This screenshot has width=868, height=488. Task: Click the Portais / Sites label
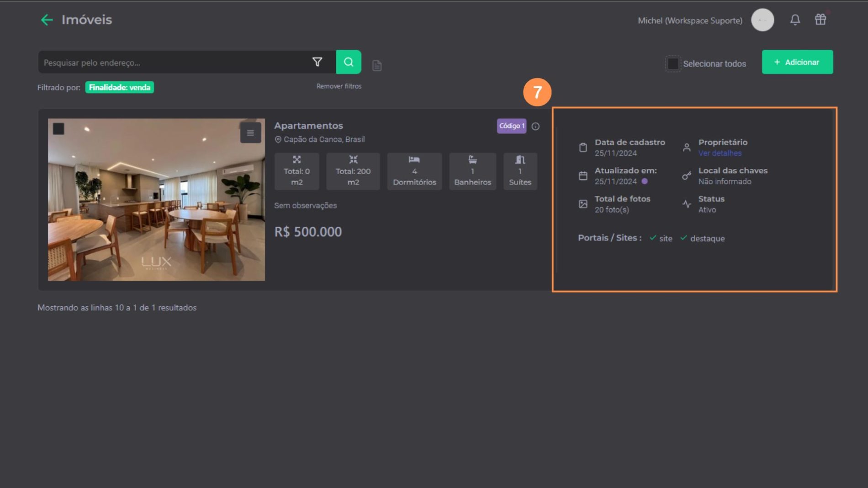coord(609,238)
